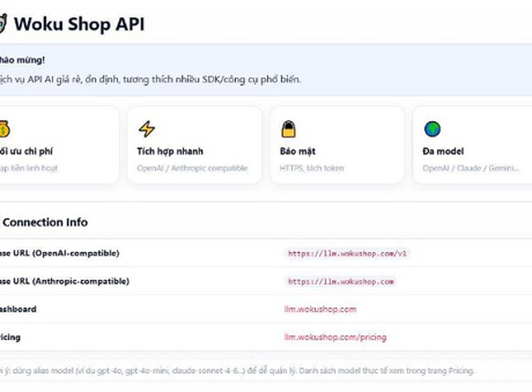Click OpenAI / Claude / Gemini subtitle
This screenshot has width=532, height=392.
coord(470,168)
